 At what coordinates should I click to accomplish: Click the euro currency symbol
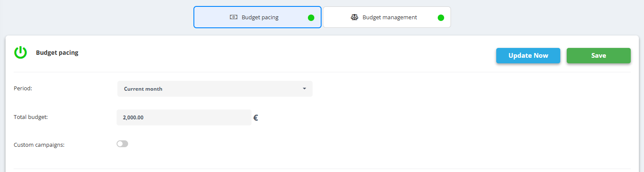tap(256, 118)
